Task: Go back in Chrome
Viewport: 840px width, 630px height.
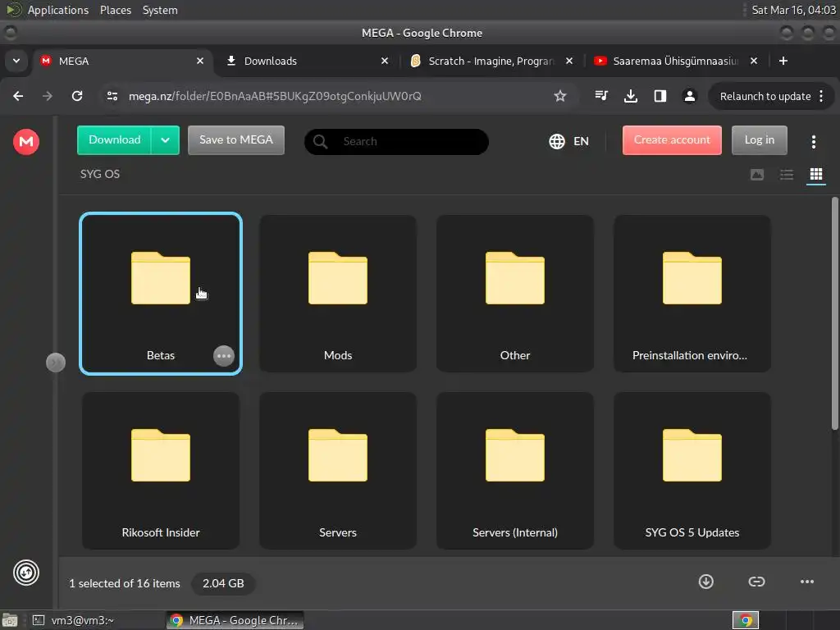Action: click(x=18, y=97)
